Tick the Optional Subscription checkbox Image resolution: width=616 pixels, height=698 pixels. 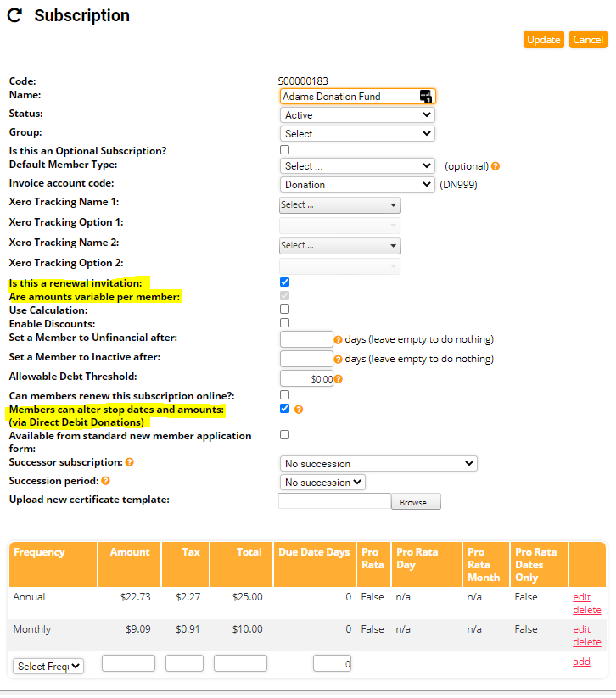(x=285, y=150)
